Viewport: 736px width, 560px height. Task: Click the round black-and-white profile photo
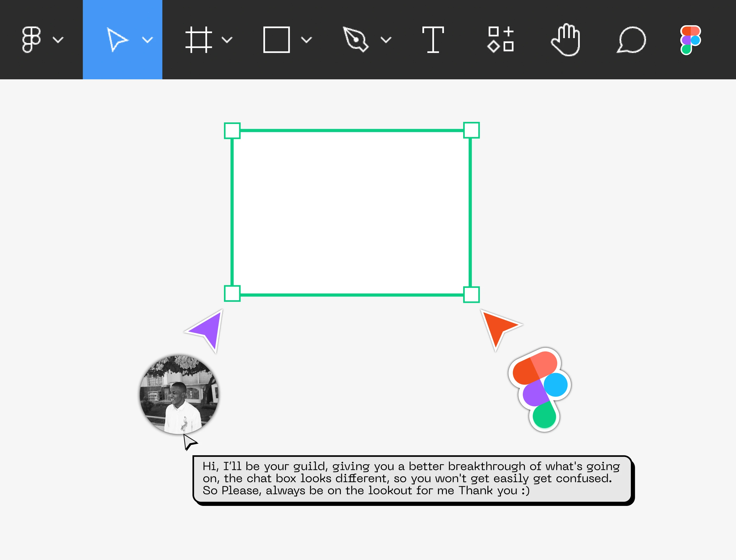pyautogui.click(x=179, y=394)
